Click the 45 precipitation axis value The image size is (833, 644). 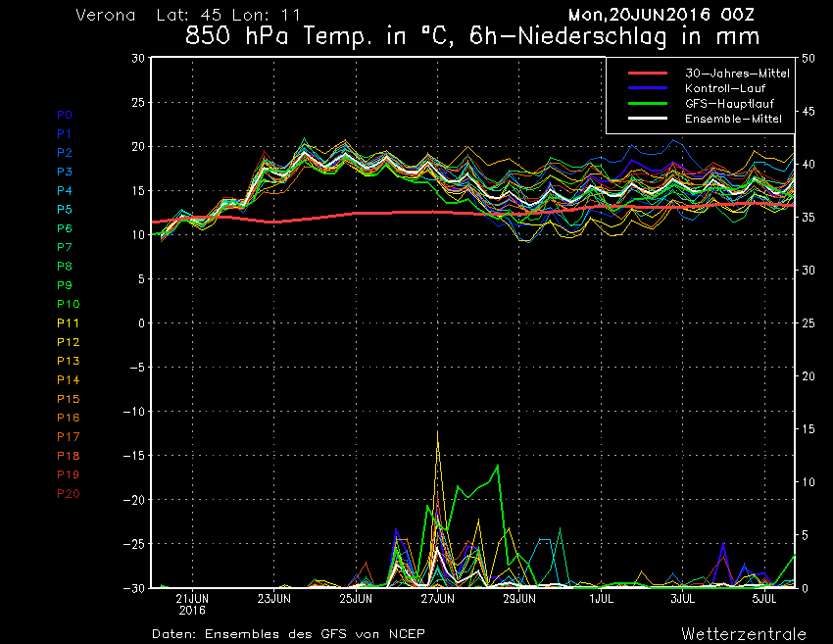(x=808, y=112)
